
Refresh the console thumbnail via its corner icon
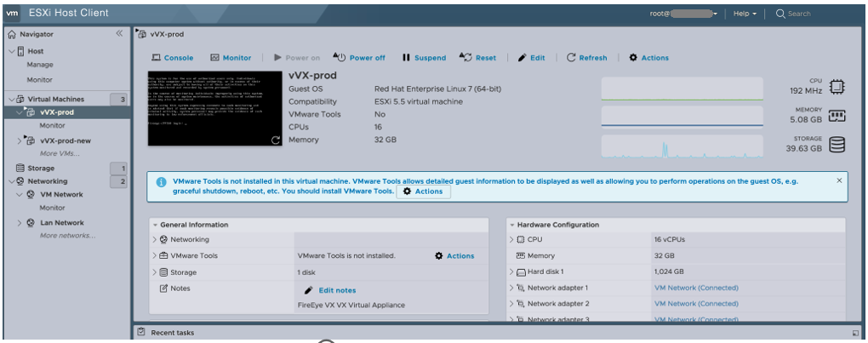point(276,140)
